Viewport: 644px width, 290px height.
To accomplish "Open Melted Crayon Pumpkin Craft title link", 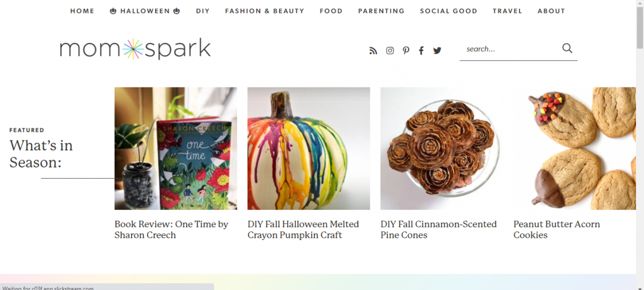I will click(303, 229).
